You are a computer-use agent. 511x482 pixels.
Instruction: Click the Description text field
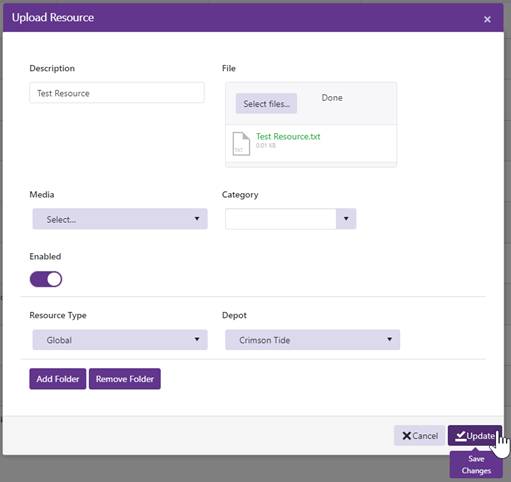tap(117, 93)
